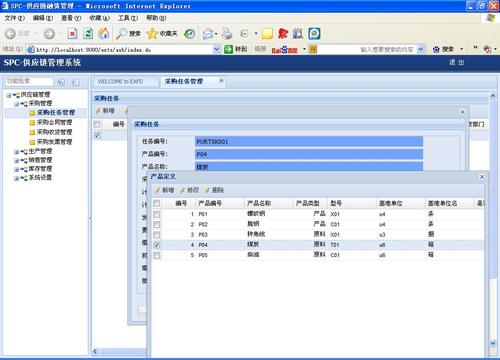Expand the 系统设置 tree node
This screenshot has height=360, width=500.
point(16,178)
